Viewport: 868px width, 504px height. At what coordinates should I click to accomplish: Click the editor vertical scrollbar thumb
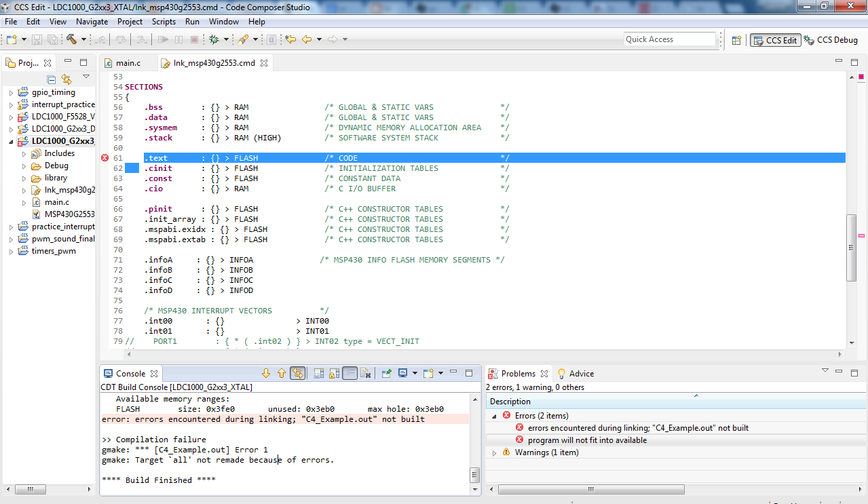tap(851, 247)
